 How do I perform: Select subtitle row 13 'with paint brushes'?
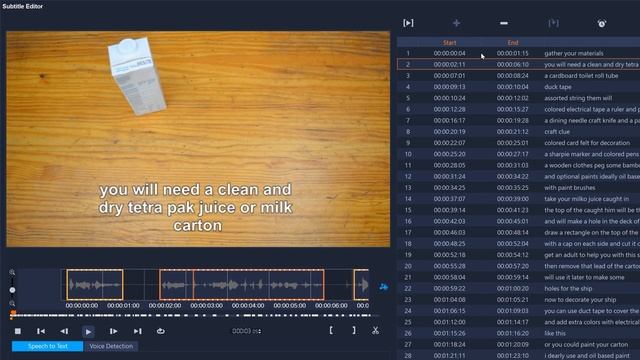point(518,188)
